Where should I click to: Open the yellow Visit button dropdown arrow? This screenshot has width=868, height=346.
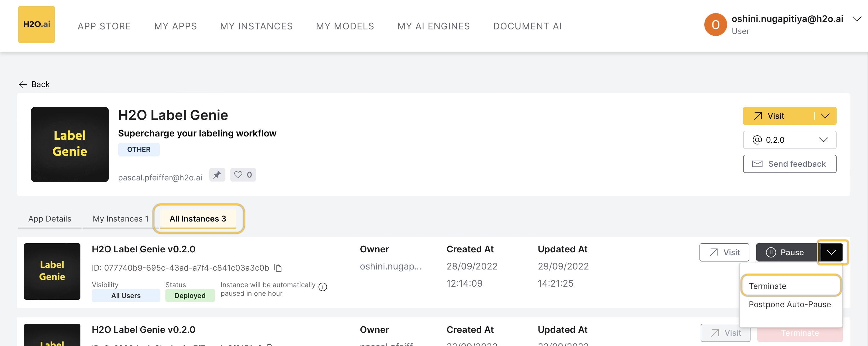825,116
